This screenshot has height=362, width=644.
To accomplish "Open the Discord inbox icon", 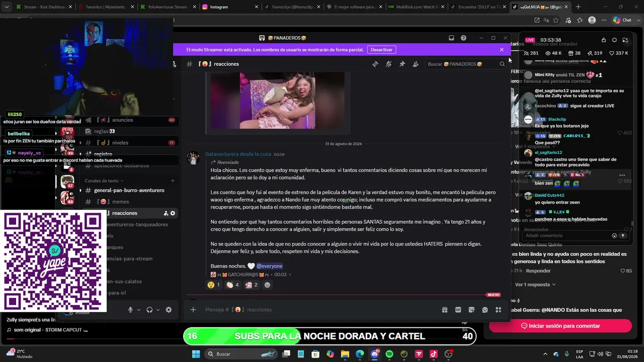I will point(451,38).
